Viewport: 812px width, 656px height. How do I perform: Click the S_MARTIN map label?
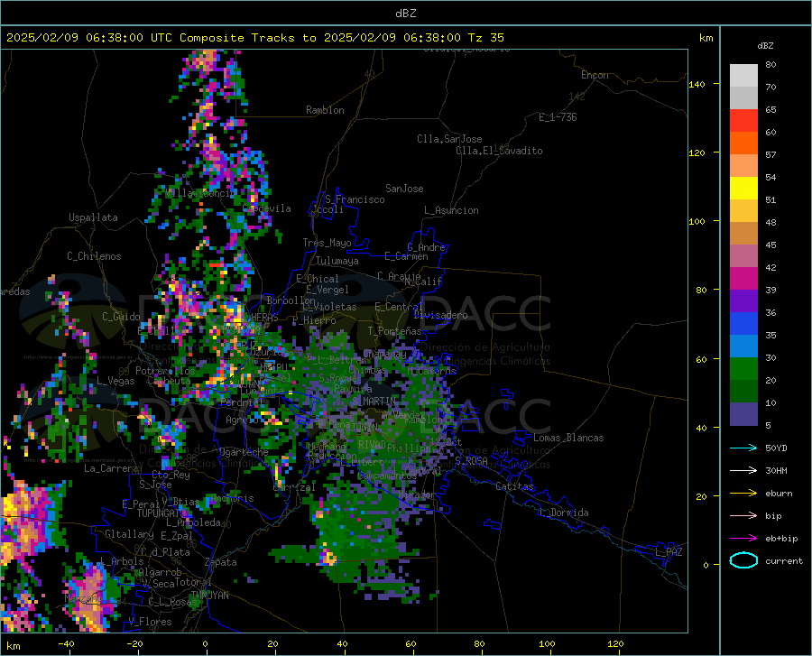tap(374, 402)
